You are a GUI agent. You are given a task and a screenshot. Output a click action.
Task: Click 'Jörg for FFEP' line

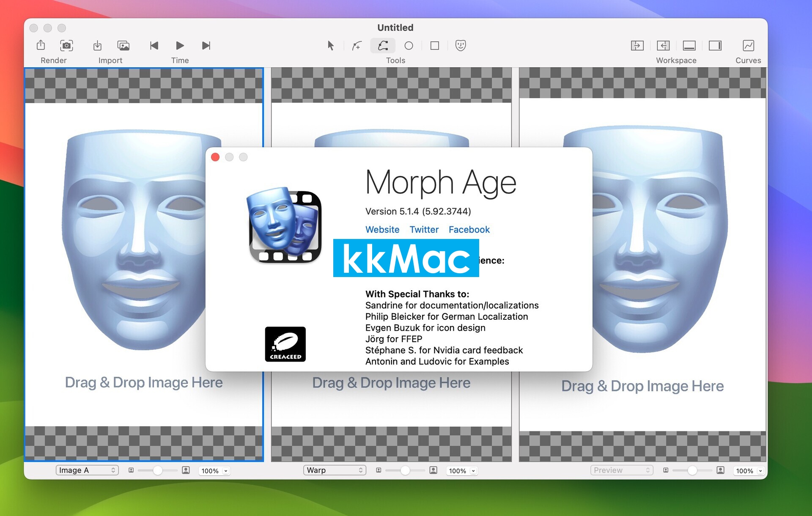394,339
